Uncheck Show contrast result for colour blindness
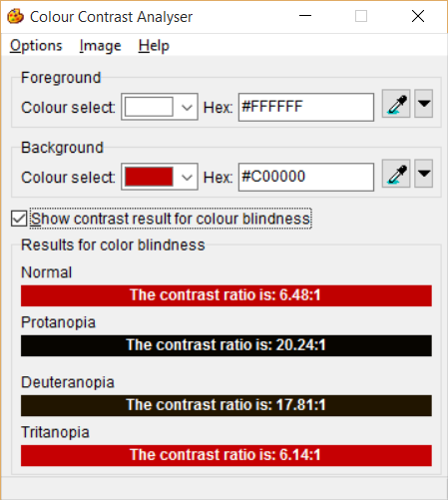Screen dimensions: 448x500 pos(19,219)
